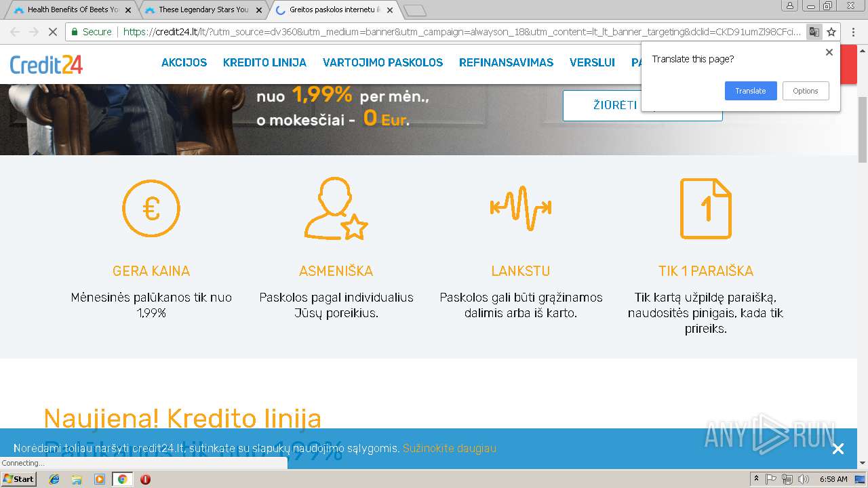
Task: Open the KREDITO LINIJA menu item
Action: [x=264, y=62]
